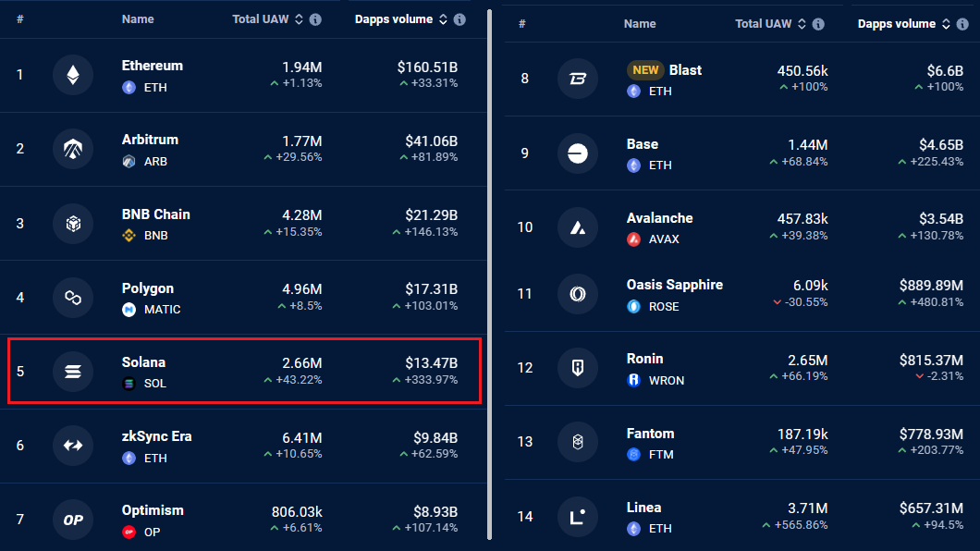
Task: Click the Ethereum chain logo icon
Action: [x=73, y=75]
